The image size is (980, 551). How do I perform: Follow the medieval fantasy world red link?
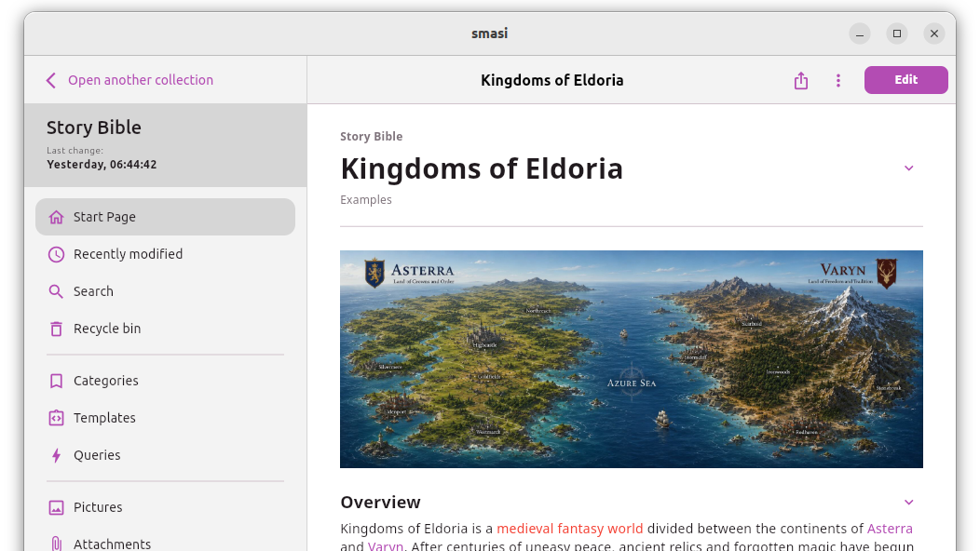[x=569, y=529]
